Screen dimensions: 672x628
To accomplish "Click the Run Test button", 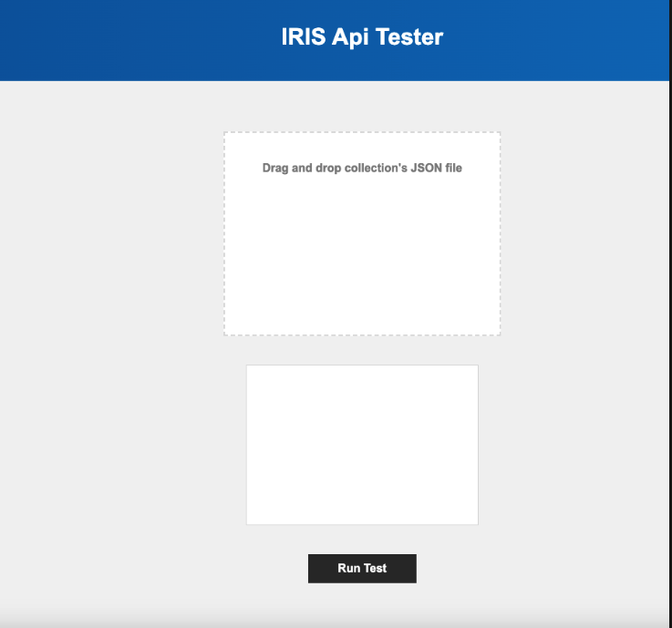I will 362,568.
